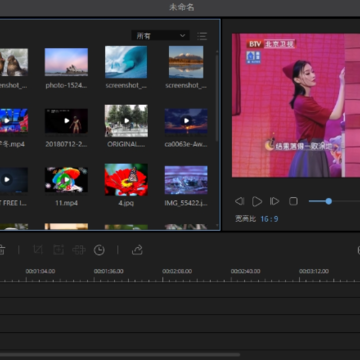
Task: Select the mountain lake reflection screenshot thumbnail
Action: [186, 62]
